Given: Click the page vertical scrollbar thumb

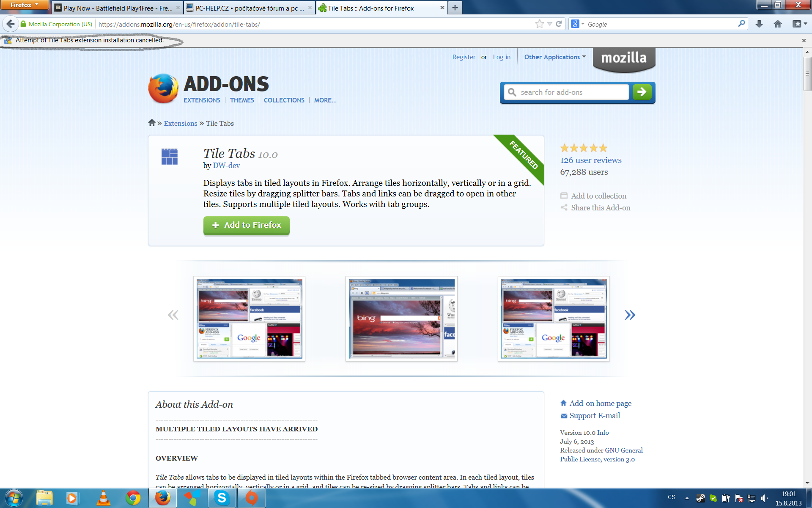Looking at the screenshot, I should [x=807, y=73].
